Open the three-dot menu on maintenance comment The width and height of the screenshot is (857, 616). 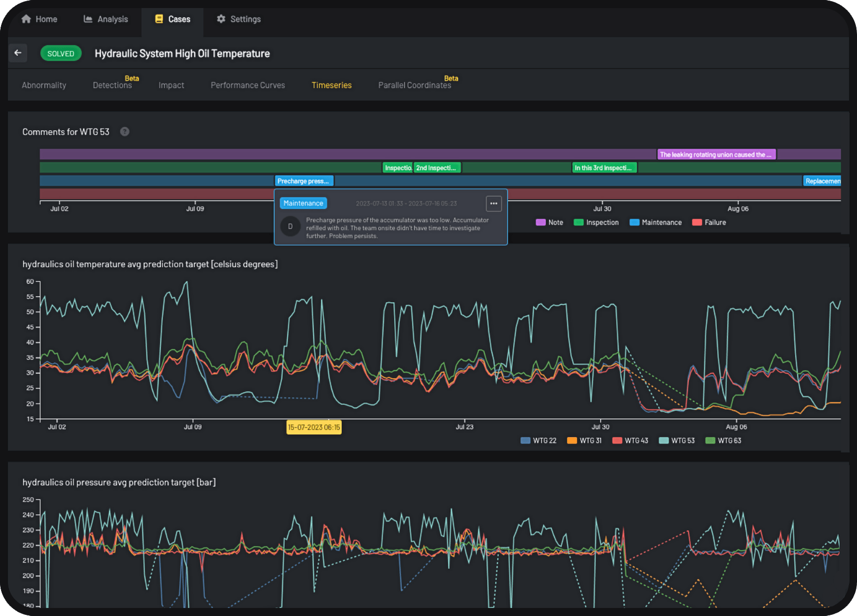(493, 204)
